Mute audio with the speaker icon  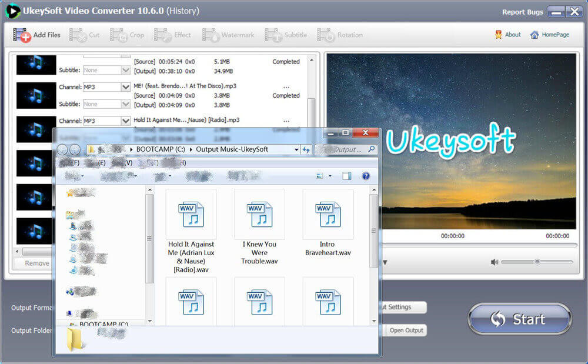tap(495, 262)
